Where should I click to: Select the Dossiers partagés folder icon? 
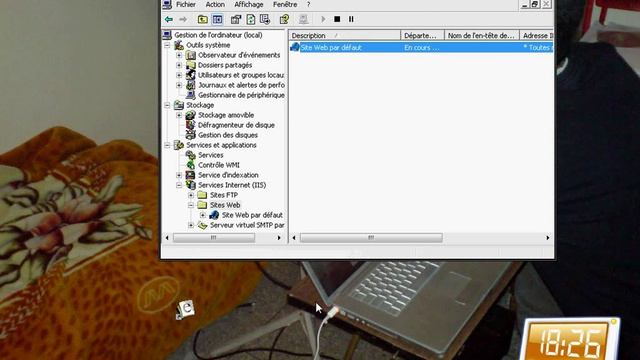[x=191, y=65]
